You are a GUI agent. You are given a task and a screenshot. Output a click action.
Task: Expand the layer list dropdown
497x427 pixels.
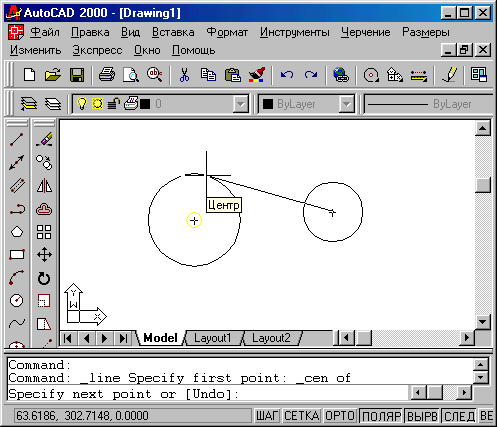click(x=240, y=104)
